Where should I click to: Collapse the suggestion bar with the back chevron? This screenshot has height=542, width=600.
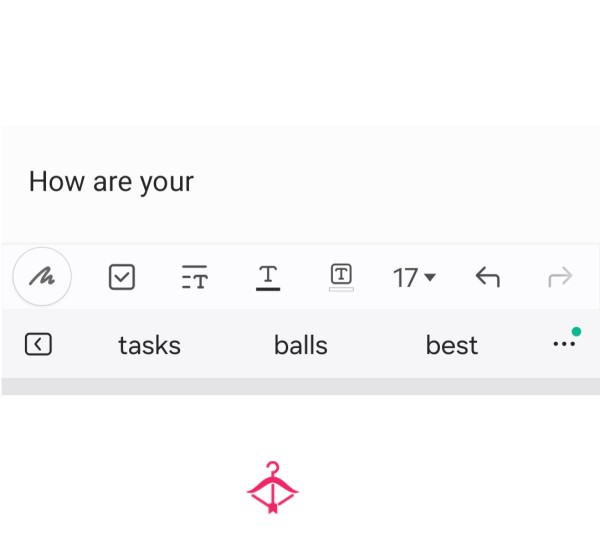point(38,344)
